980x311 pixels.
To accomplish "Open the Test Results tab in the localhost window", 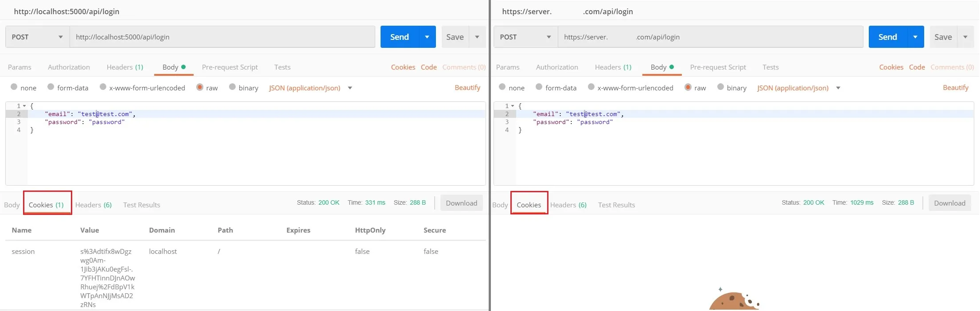I will click(141, 205).
